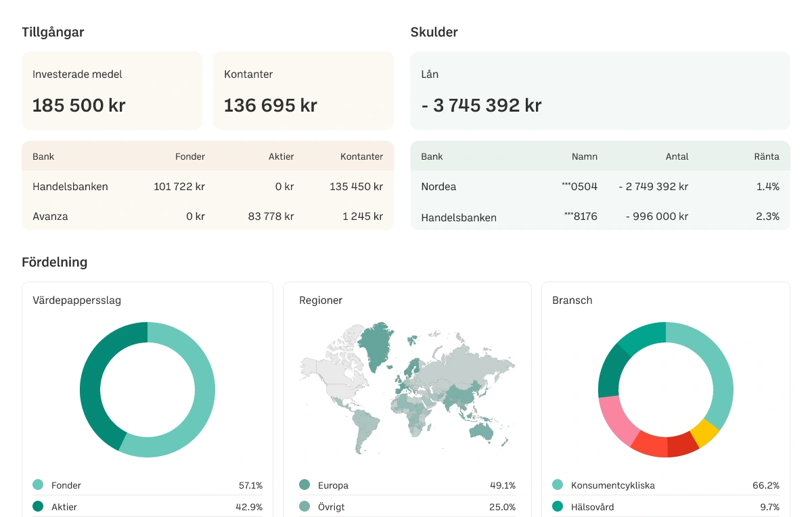Click the Kontanter summary card
The height and width of the screenshot is (517, 812).
[x=303, y=91]
